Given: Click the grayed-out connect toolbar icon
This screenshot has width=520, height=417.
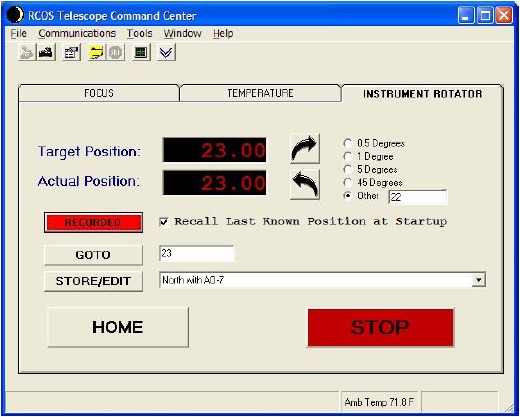Looking at the screenshot, I should [x=27, y=53].
